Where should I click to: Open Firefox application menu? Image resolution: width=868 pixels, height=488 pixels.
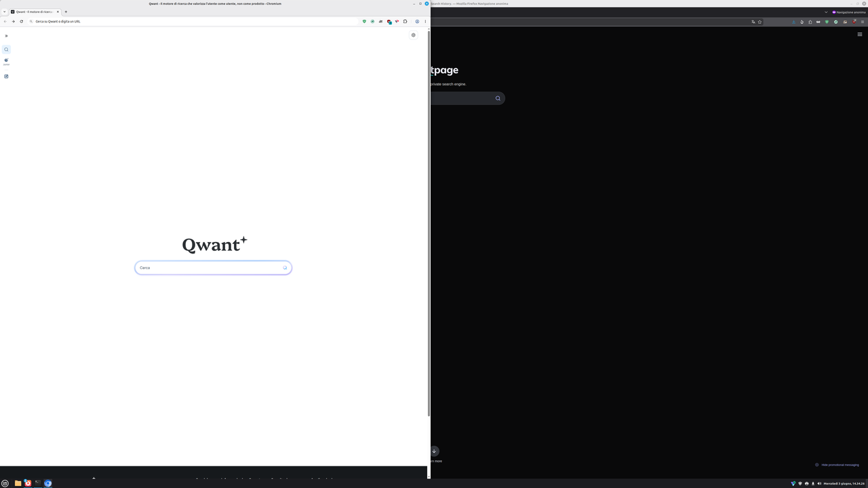coord(863,22)
